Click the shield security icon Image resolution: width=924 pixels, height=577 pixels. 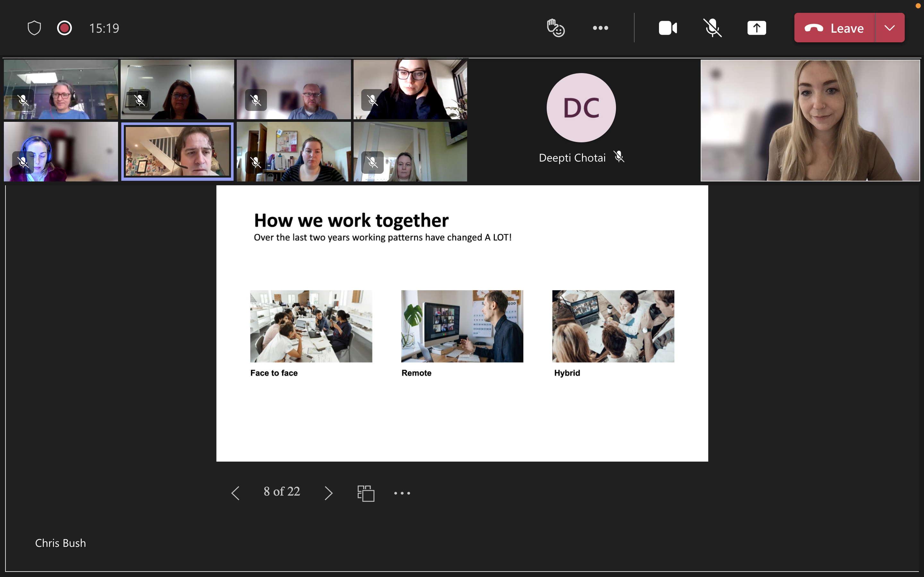tap(34, 28)
